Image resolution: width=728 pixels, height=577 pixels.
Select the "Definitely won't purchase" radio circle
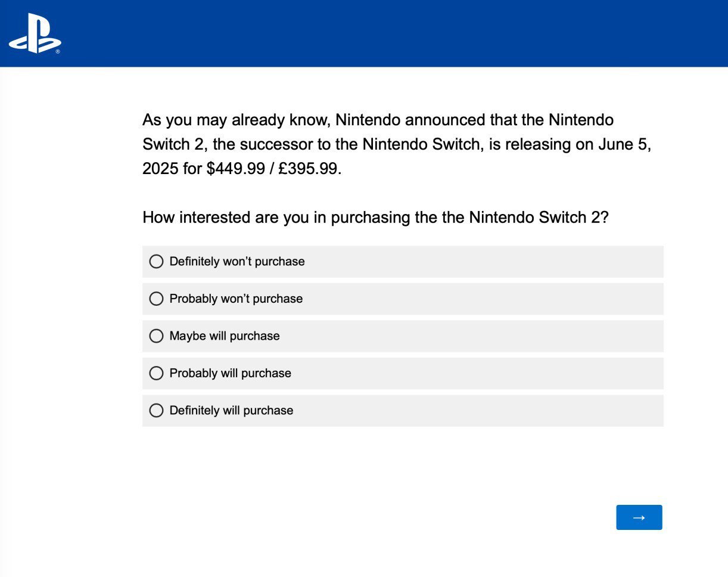pos(156,262)
